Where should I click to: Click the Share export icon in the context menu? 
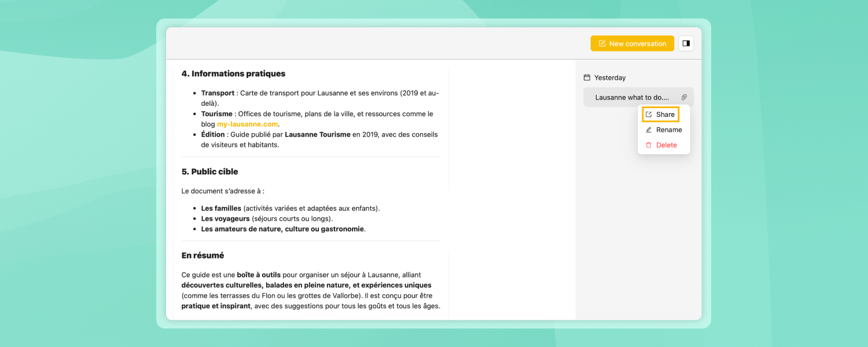click(x=649, y=115)
